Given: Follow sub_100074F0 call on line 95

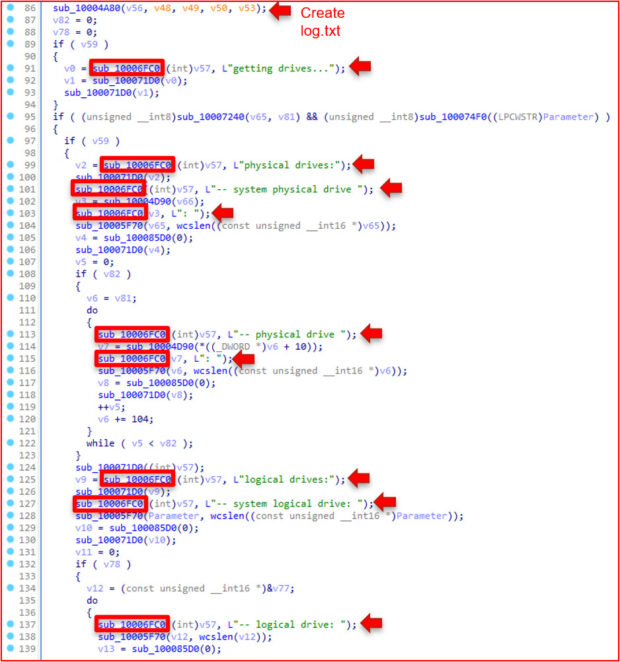Looking at the screenshot, I should coord(453,117).
